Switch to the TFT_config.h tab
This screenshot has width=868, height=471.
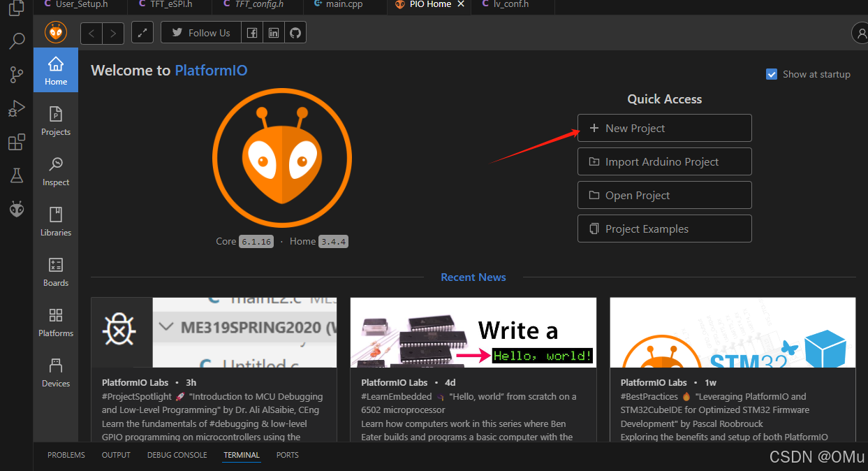point(259,5)
